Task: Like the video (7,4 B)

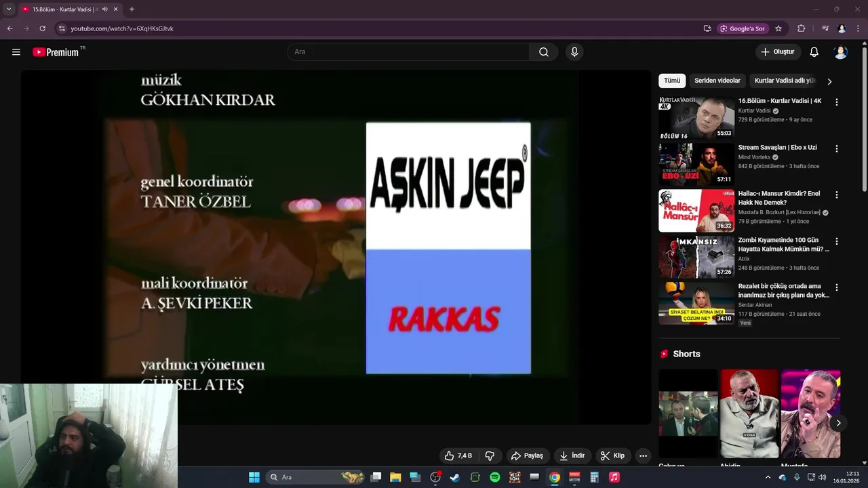Action: [x=458, y=455]
